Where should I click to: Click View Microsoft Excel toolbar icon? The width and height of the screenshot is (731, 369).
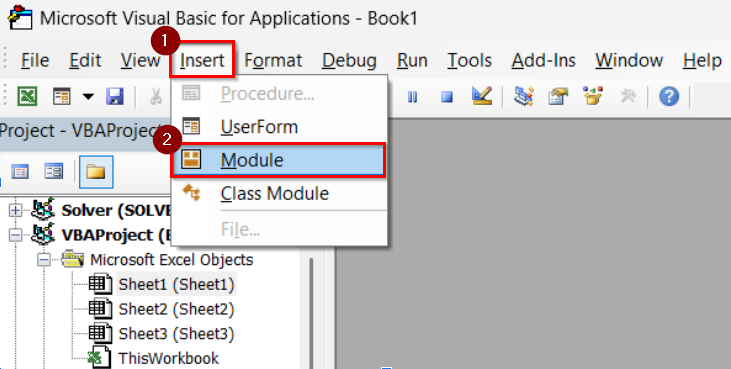(27, 96)
